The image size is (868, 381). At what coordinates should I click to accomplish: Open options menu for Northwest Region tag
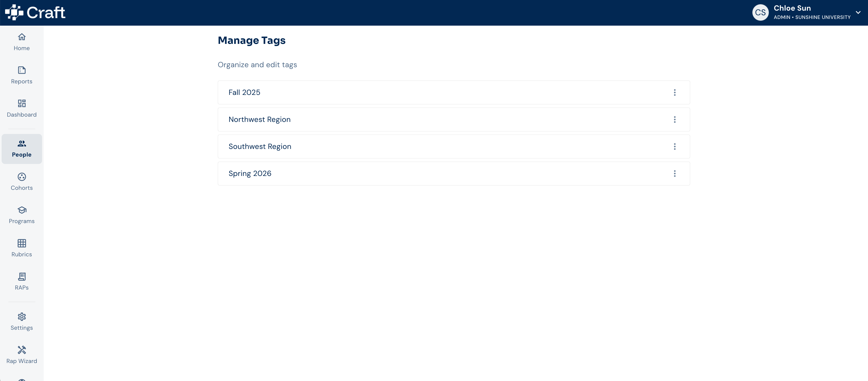coord(675,119)
